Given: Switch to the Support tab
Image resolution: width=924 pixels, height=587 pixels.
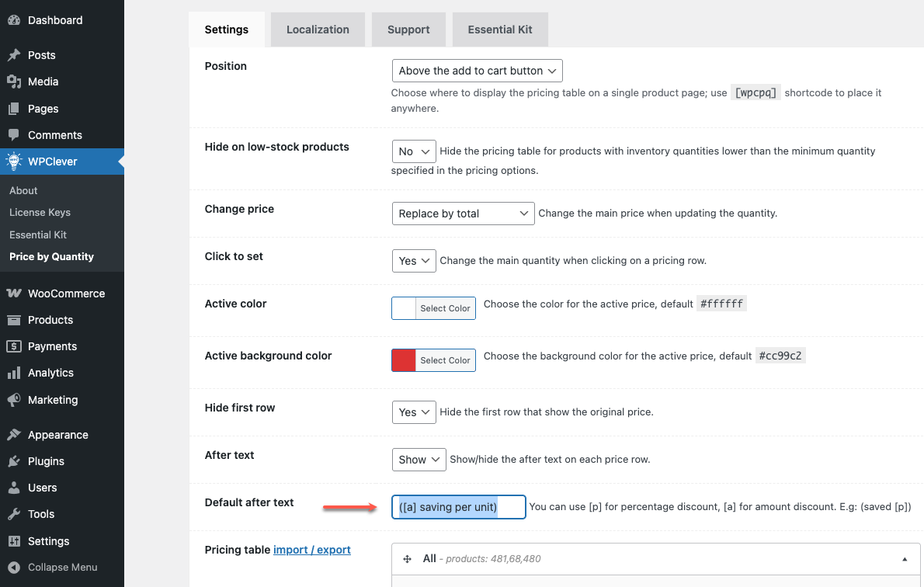Looking at the screenshot, I should tap(408, 30).
